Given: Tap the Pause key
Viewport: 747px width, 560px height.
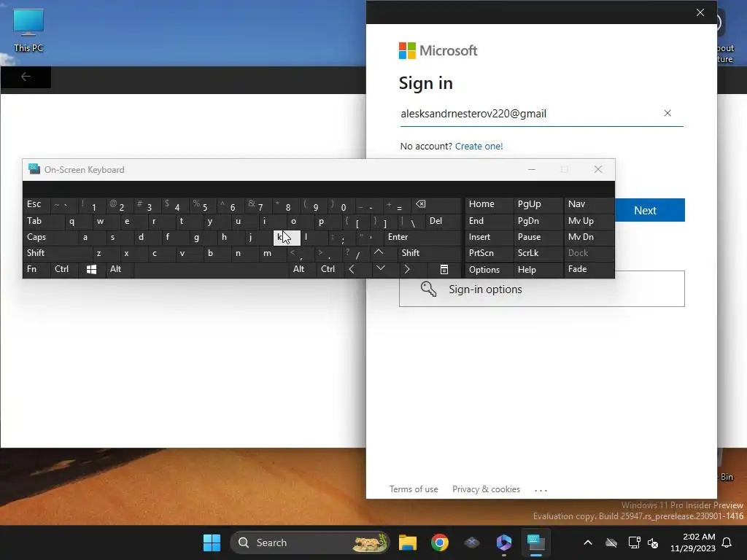Looking at the screenshot, I should (x=538, y=237).
